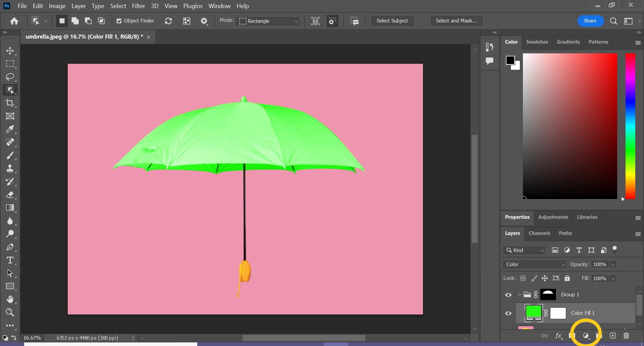Select the Rectangular Marquee tool

pyautogui.click(x=10, y=64)
